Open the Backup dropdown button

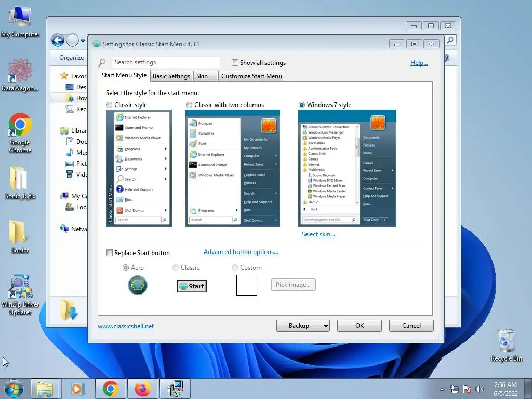click(303, 326)
